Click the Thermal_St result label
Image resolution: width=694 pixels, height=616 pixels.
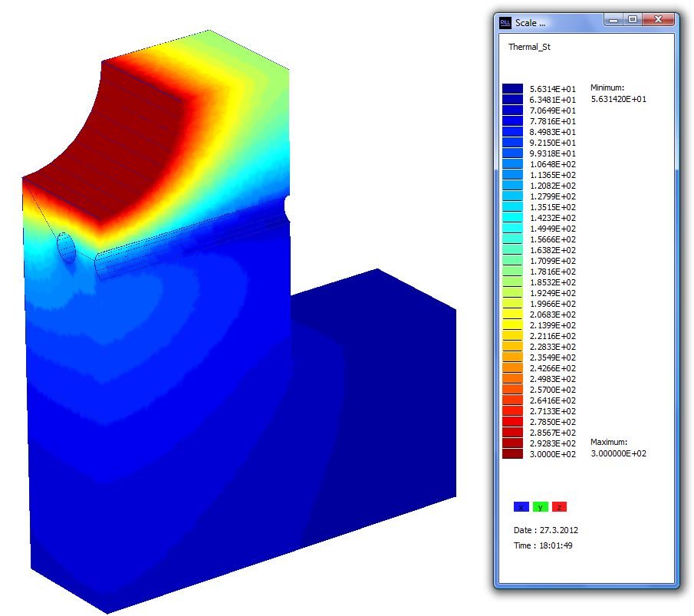coord(529,47)
